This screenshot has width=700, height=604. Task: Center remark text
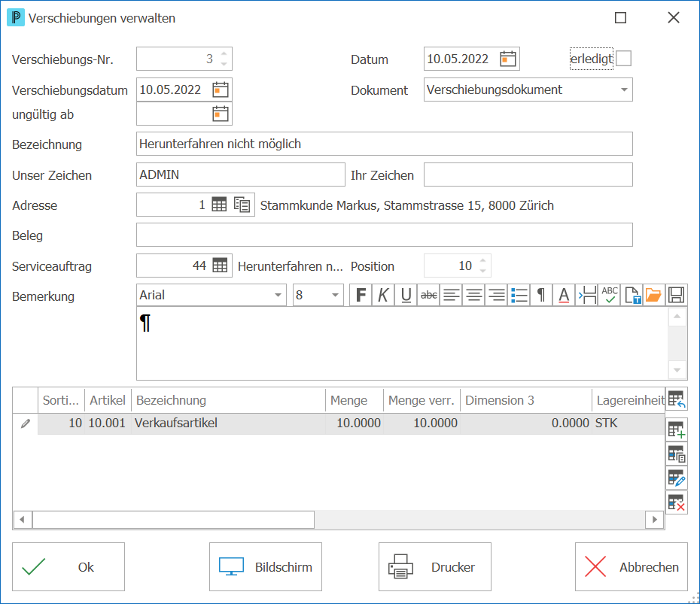(x=474, y=295)
